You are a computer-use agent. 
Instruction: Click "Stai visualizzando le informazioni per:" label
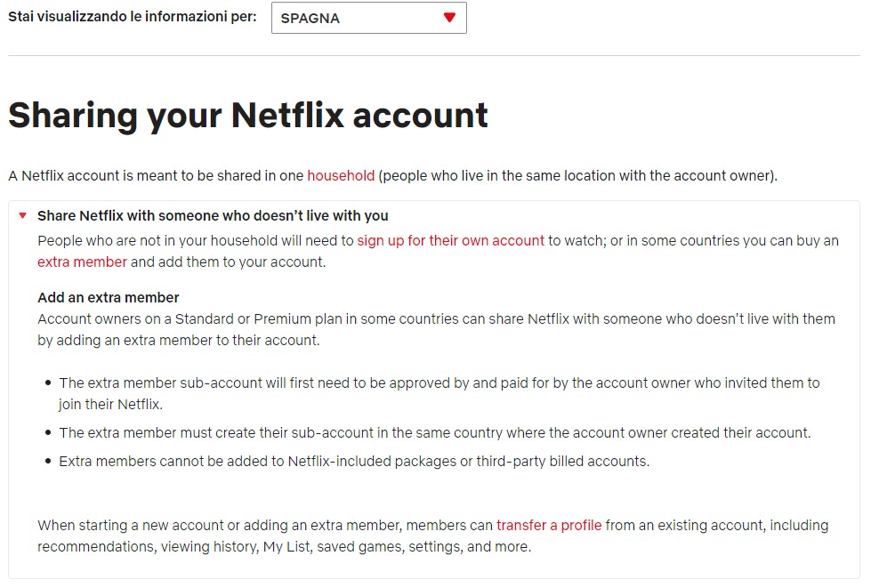point(132,17)
